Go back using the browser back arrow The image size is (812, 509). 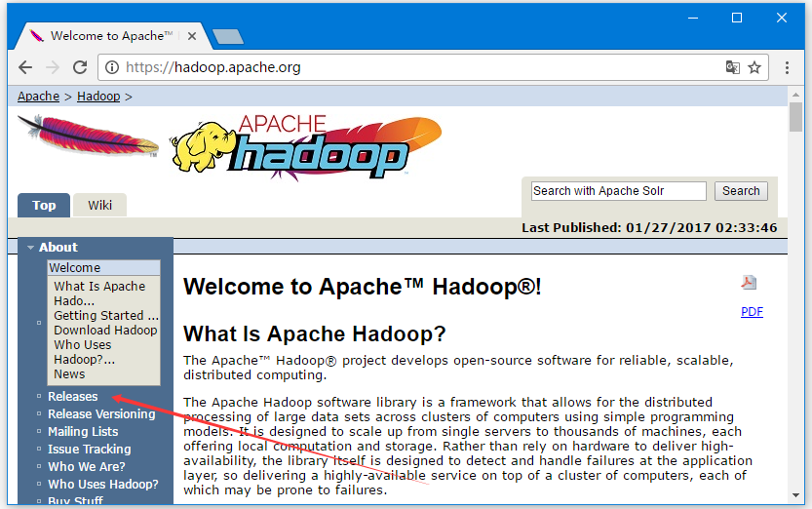(x=25, y=67)
